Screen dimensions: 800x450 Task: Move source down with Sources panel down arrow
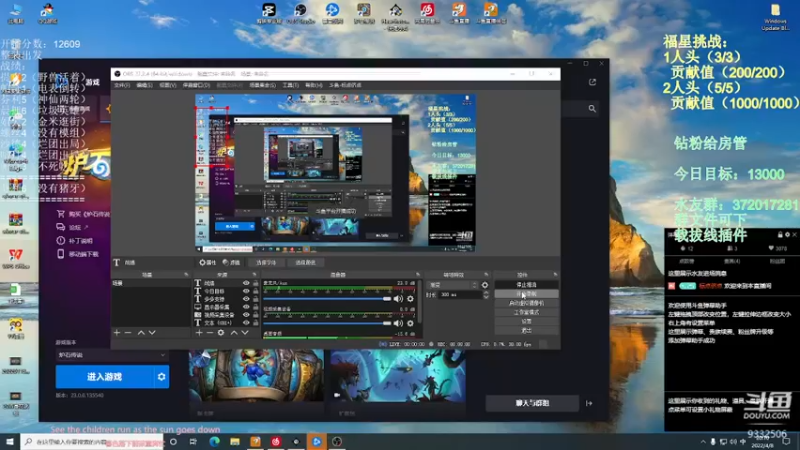pyautogui.click(x=245, y=333)
